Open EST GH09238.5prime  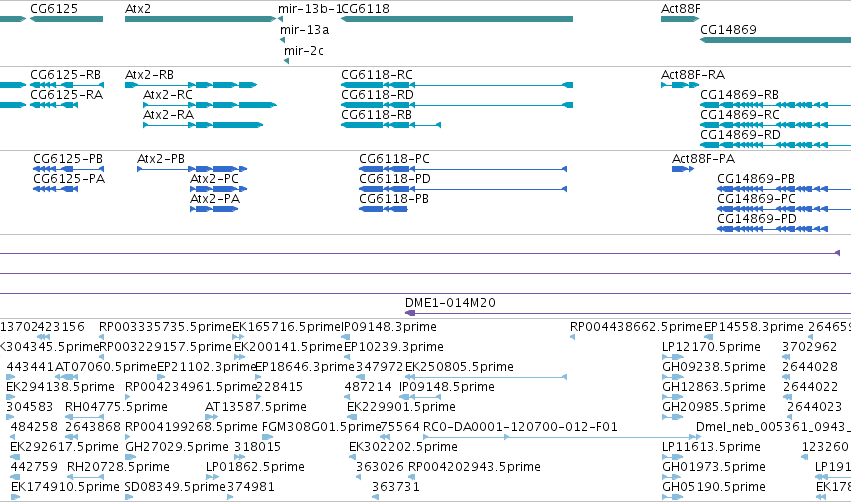(714, 367)
